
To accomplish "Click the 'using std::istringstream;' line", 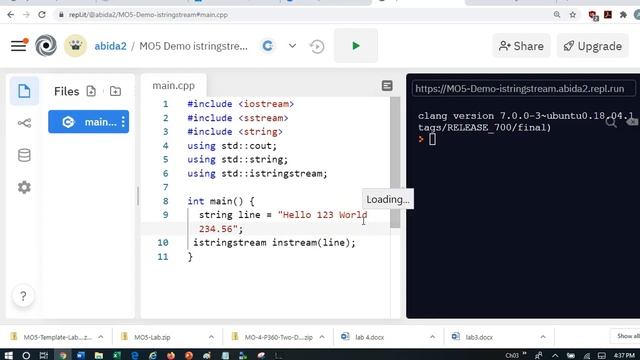I will coord(257,173).
